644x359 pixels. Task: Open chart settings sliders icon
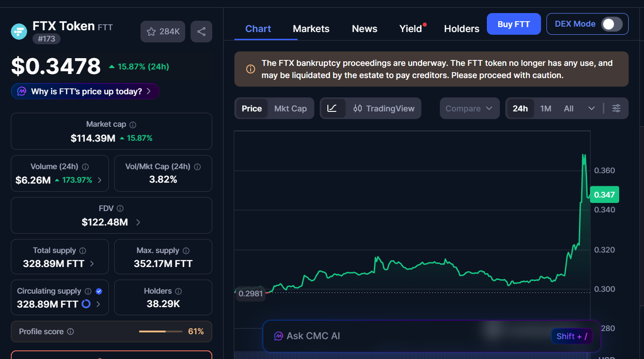pos(616,108)
